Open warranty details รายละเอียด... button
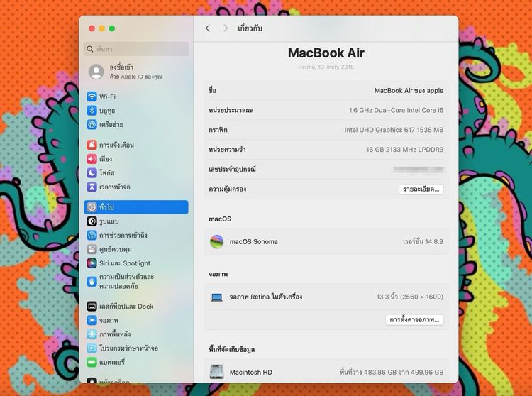 (421, 189)
